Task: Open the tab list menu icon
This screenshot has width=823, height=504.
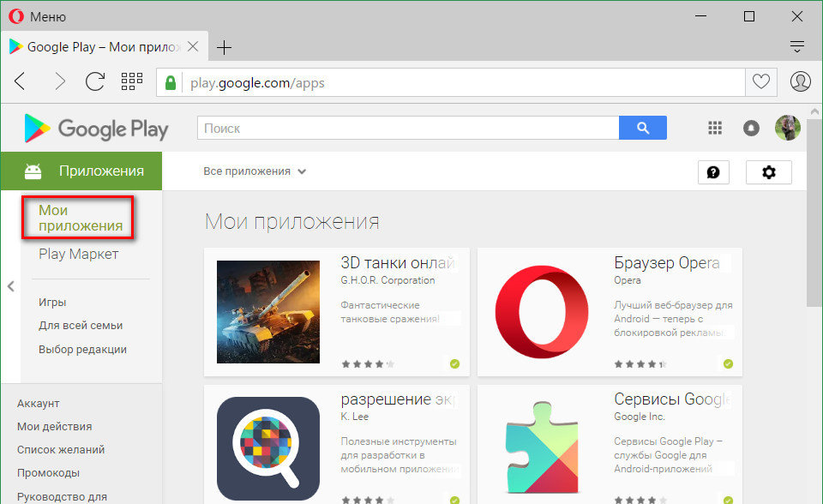Action: point(796,47)
